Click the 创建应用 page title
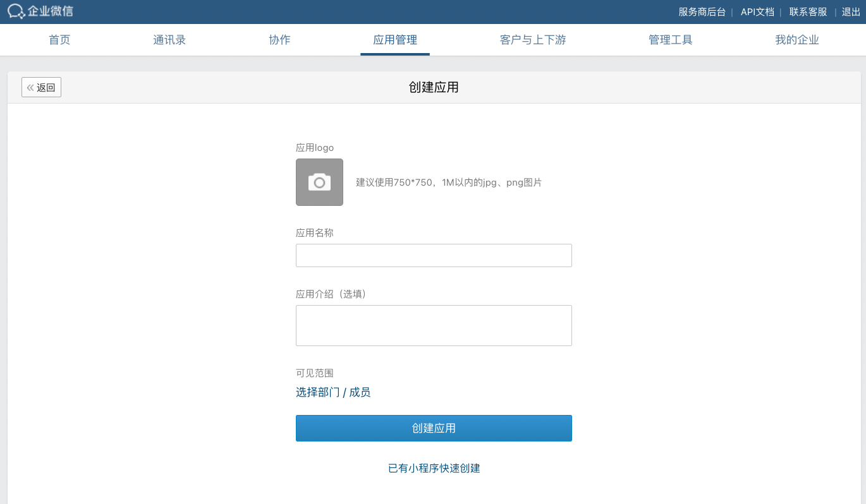 (x=434, y=87)
